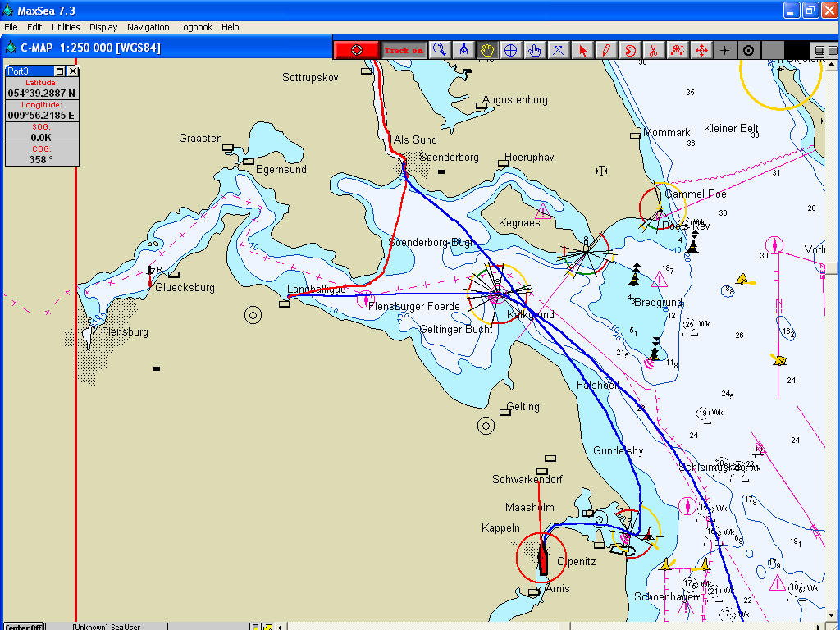Click the black circle target tool
The height and width of the screenshot is (630, 840).
click(x=748, y=50)
